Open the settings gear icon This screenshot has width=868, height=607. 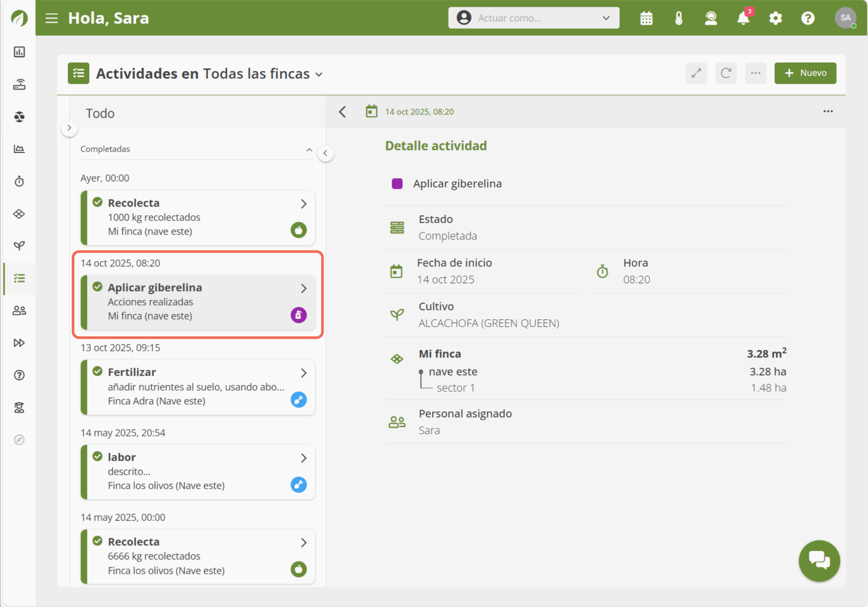(x=775, y=18)
